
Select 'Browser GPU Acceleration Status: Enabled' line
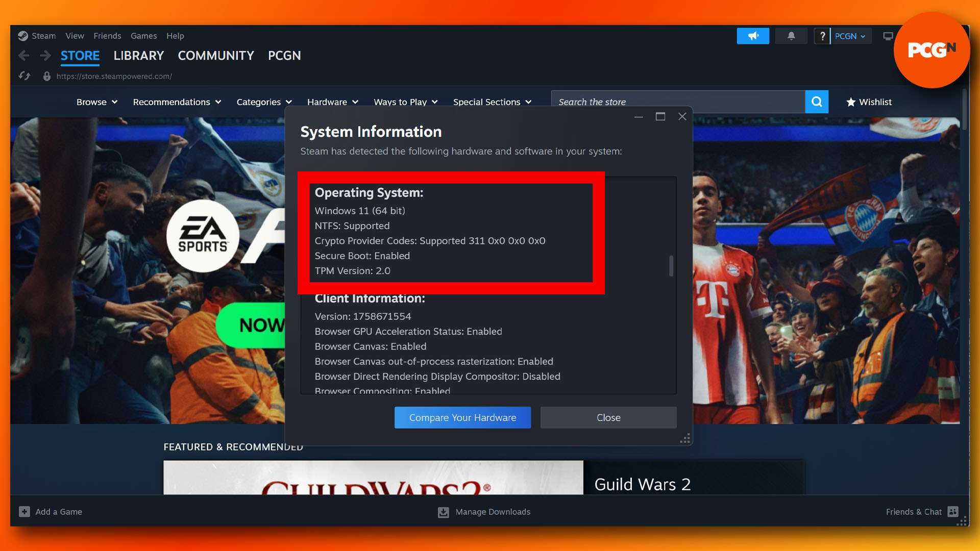(408, 332)
